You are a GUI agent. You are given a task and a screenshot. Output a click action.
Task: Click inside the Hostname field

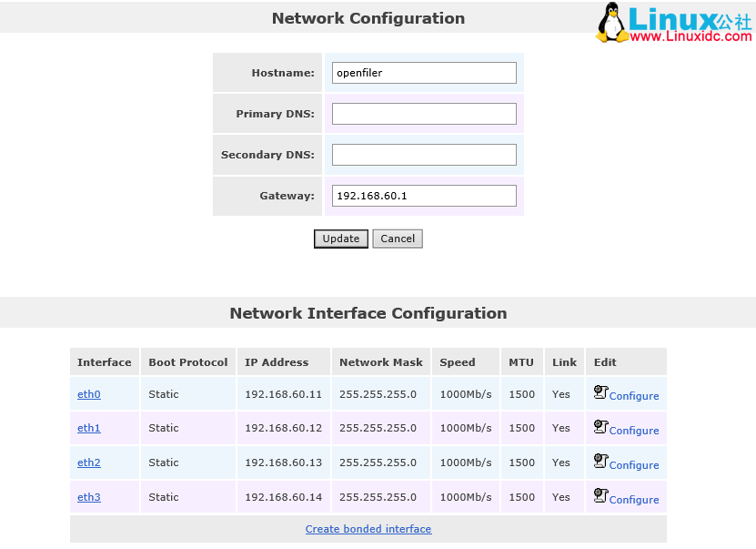(424, 73)
